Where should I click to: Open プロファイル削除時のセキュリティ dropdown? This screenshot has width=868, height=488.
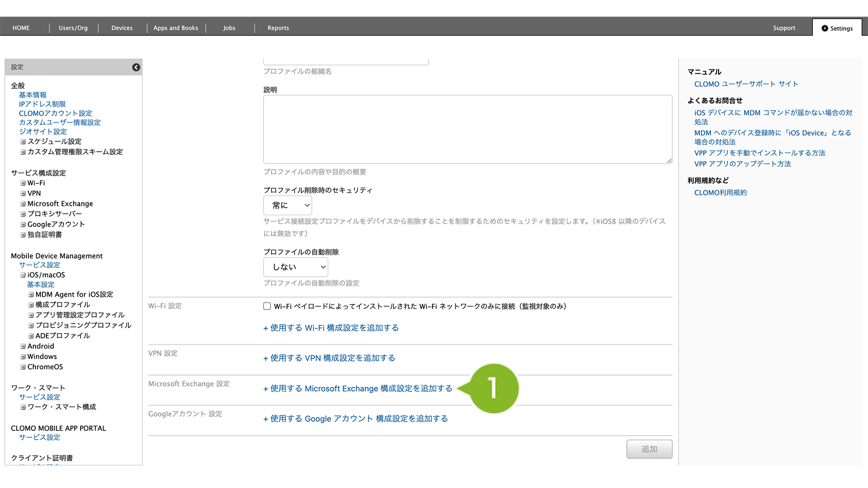pyautogui.click(x=288, y=205)
